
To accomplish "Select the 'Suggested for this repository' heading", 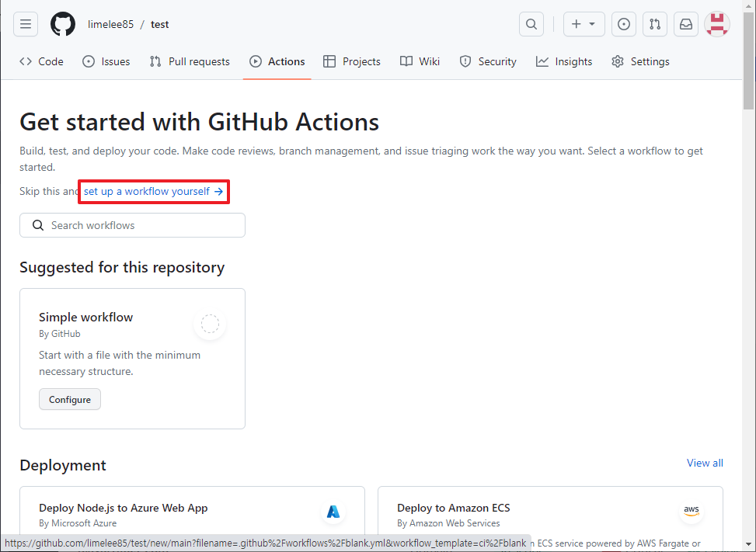I will (x=122, y=267).
